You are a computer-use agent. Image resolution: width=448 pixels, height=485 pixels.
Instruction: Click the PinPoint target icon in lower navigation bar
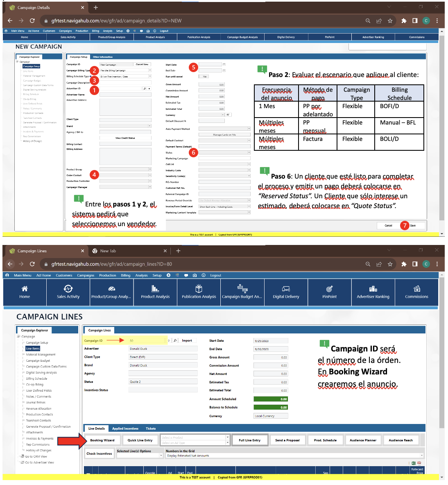click(329, 289)
